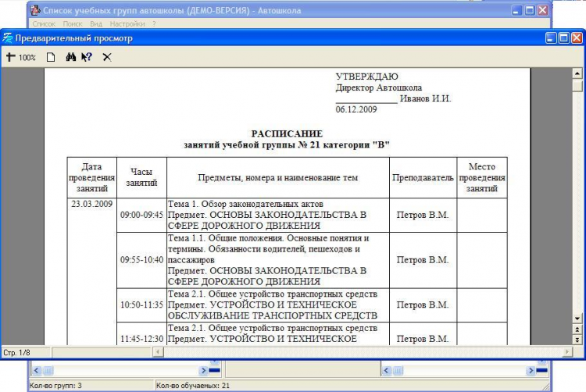Close the preview with the toolbar X icon
The image size is (586, 392).
tap(107, 57)
